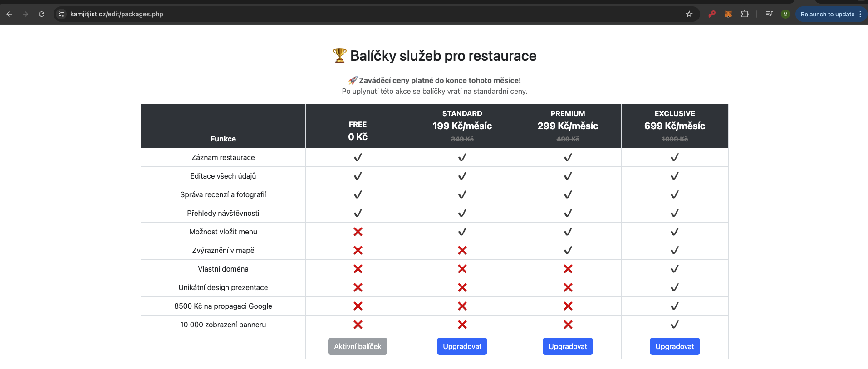Open the red key extension
The image size is (868, 369).
pos(712,14)
